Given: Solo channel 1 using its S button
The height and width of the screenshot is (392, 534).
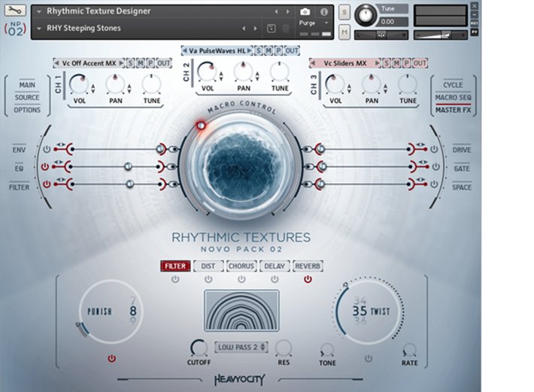Looking at the screenshot, I should (129, 63).
